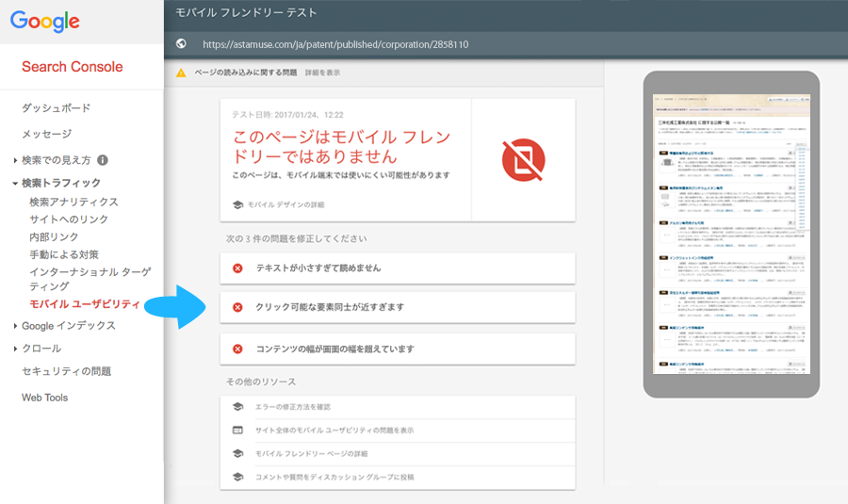Click the info icon next to 検索での見え方
Viewport: 848px width, 504px height.
click(102, 160)
